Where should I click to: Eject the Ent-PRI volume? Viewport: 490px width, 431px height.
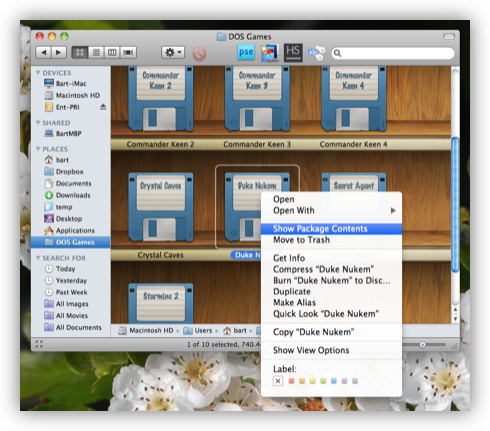[103, 107]
